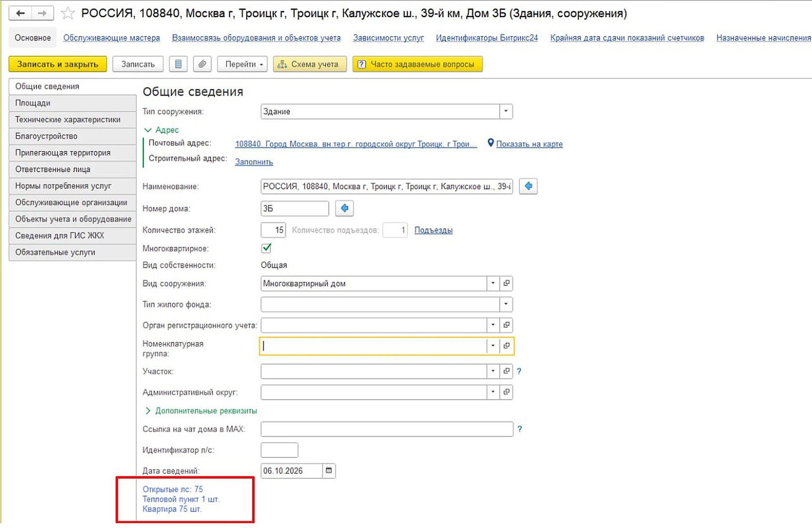
Task: Open calendar picker for Дата сведений
Action: pos(329,471)
